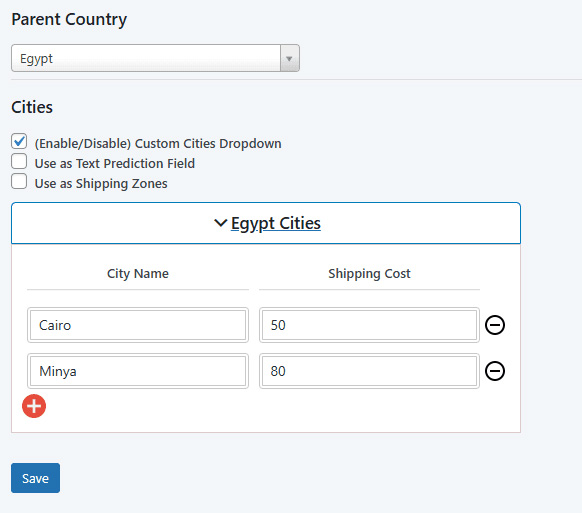Save the cities settings
The width and height of the screenshot is (582, 513).
tap(35, 478)
